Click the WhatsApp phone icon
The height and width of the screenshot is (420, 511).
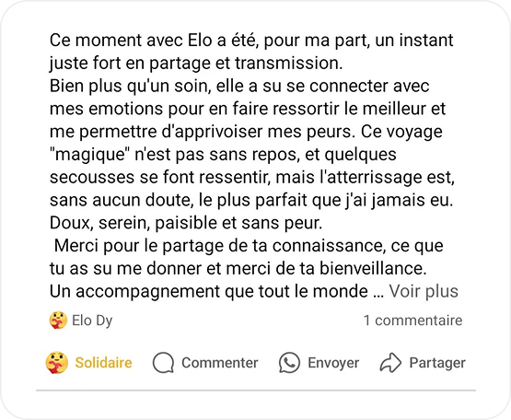click(x=289, y=363)
